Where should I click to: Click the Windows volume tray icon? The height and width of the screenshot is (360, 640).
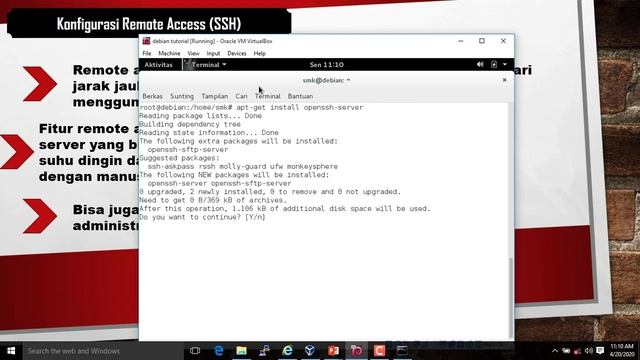pos(588,351)
